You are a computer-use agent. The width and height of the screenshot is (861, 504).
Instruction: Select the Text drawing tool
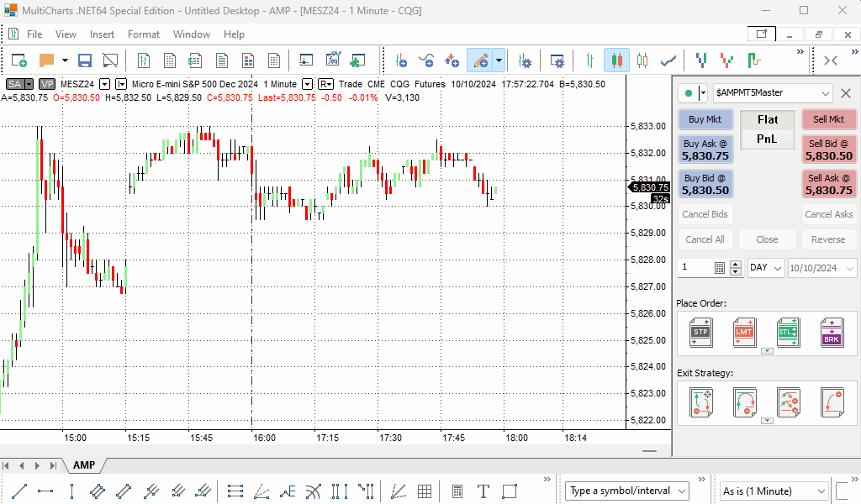click(x=483, y=491)
